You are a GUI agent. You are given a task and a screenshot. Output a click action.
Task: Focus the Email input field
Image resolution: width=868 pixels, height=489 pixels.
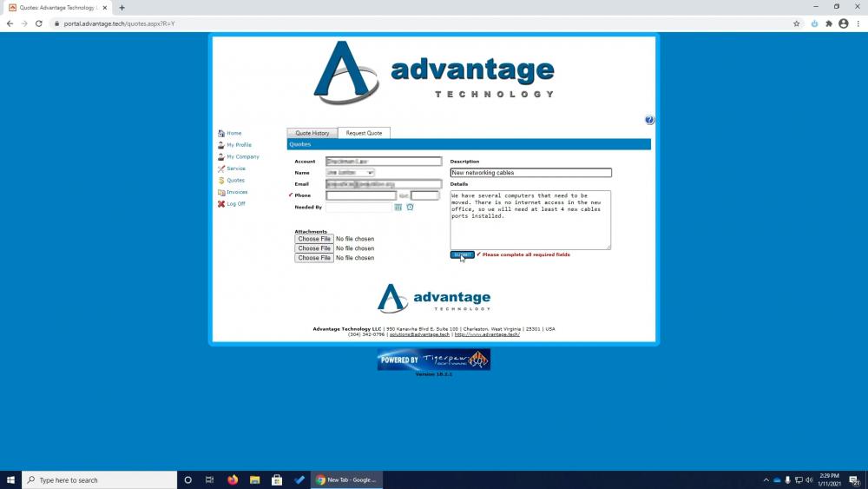(x=384, y=184)
